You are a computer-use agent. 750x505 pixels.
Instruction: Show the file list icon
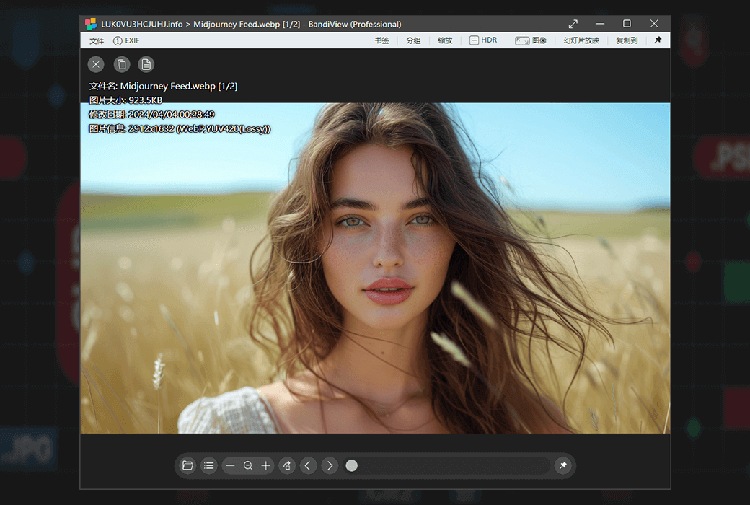208,465
